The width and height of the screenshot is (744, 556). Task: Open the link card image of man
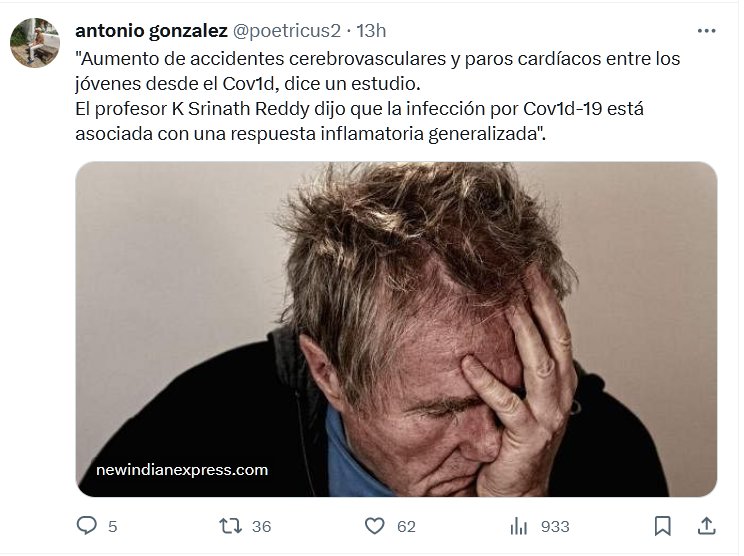point(396,329)
